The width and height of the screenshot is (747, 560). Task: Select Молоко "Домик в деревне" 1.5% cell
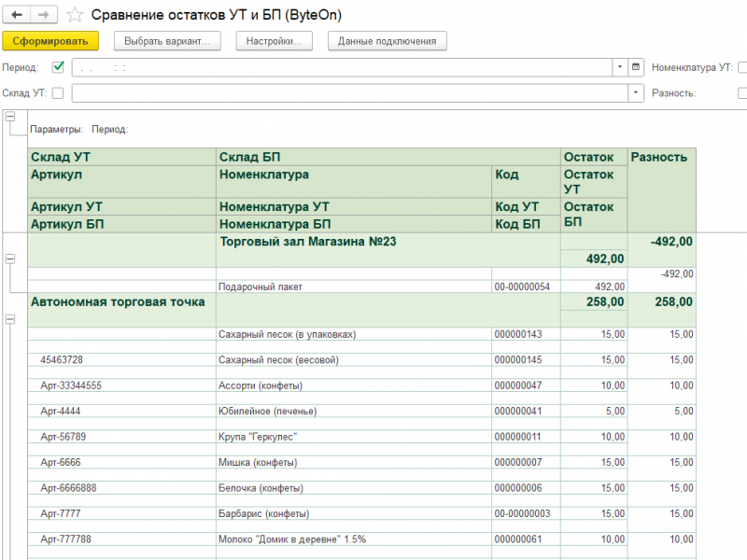coord(354,539)
